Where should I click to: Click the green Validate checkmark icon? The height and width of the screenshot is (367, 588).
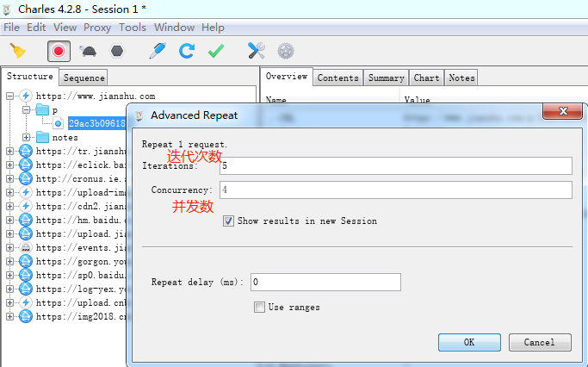click(216, 51)
